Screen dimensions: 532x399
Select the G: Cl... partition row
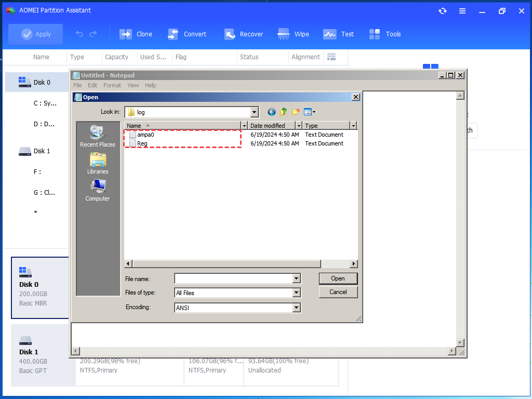point(37,193)
